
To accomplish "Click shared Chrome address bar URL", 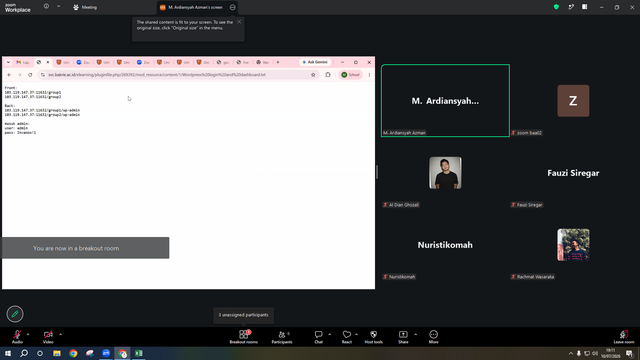I will 157,75.
